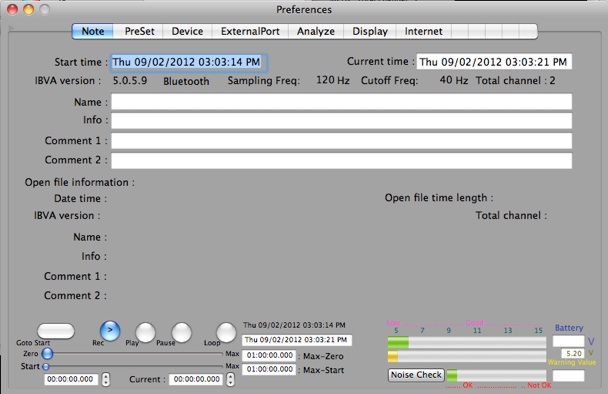Click the green battery level bar
This screenshot has width=608, height=394.
[467, 342]
